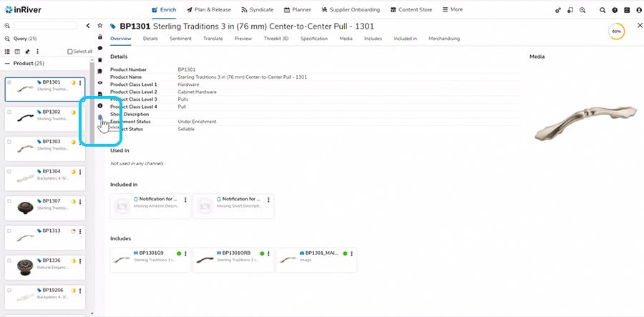Click the Query (25) label
This screenshot has width=644, height=317.
tap(25, 39)
